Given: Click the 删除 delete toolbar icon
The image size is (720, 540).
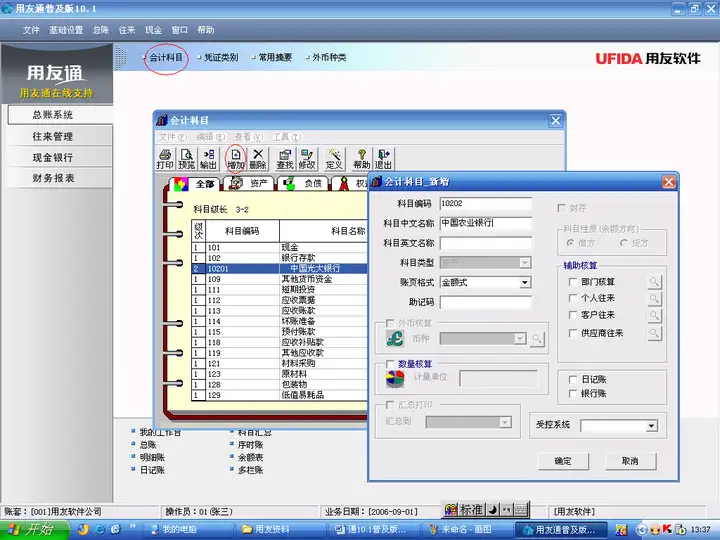Looking at the screenshot, I should (x=258, y=159).
